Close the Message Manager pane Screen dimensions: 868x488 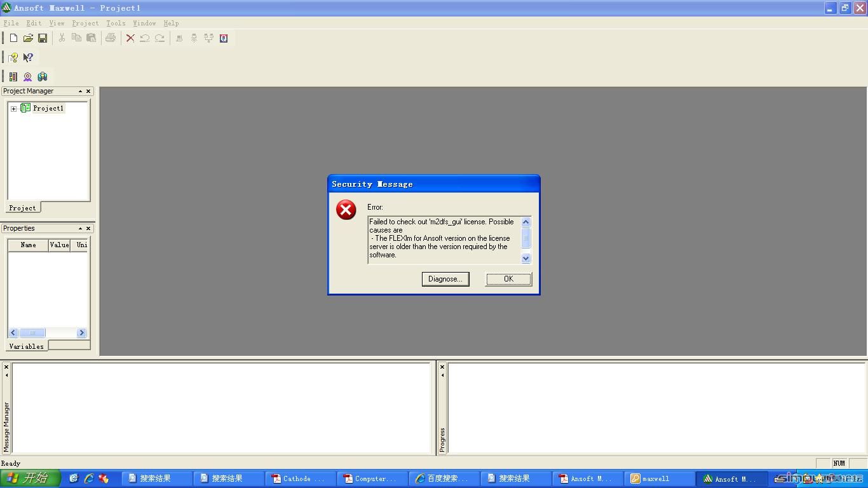tap(6, 367)
